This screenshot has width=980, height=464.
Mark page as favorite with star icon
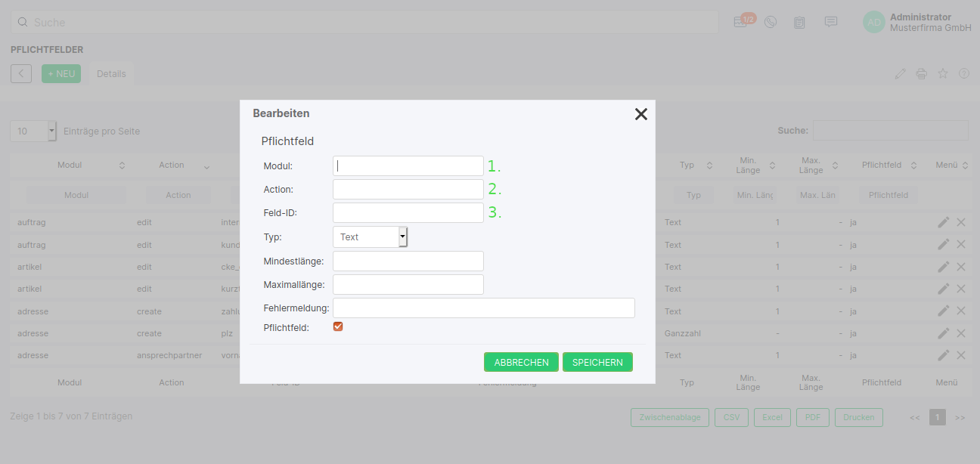coord(943,74)
